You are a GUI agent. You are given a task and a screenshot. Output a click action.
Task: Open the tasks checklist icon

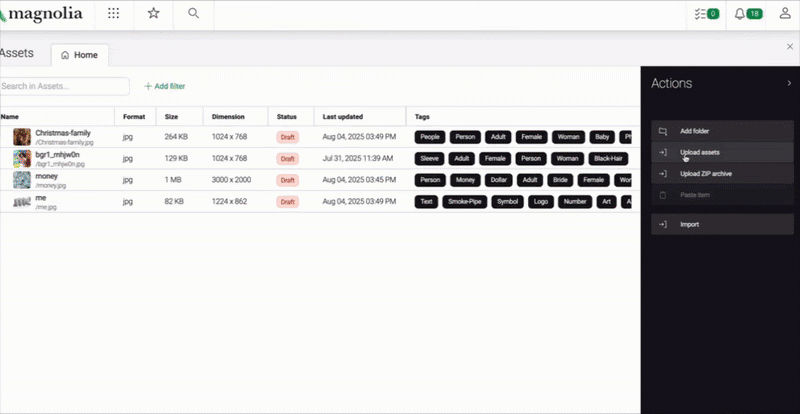(706, 14)
